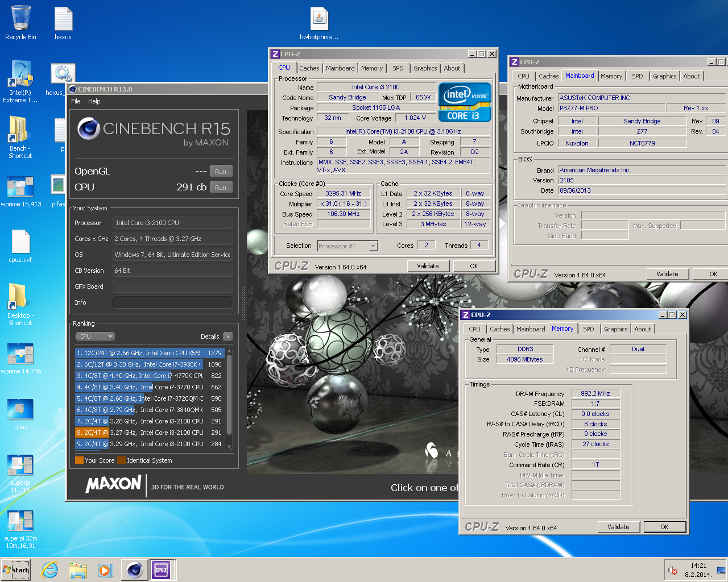Select highlighted ranking entry 2C/4T @ 3.27 GHz

click(150, 433)
